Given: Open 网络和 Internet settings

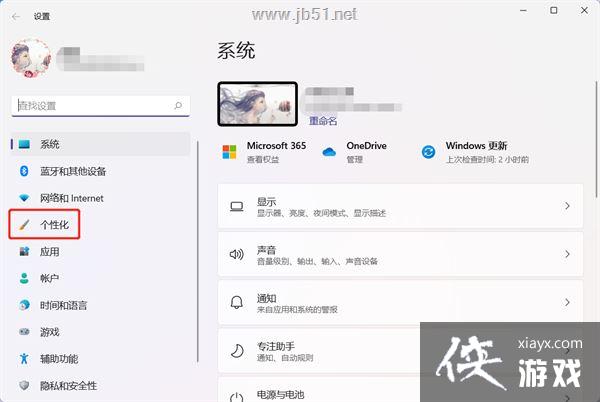Looking at the screenshot, I should [x=100, y=198].
